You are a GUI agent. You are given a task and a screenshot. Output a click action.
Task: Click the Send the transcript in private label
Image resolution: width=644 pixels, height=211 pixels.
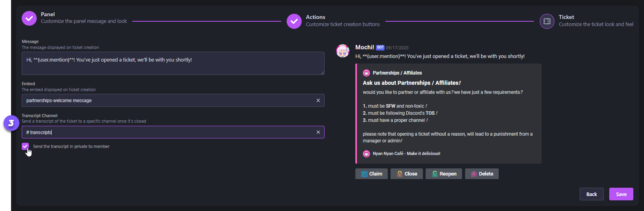click(71, 146)
